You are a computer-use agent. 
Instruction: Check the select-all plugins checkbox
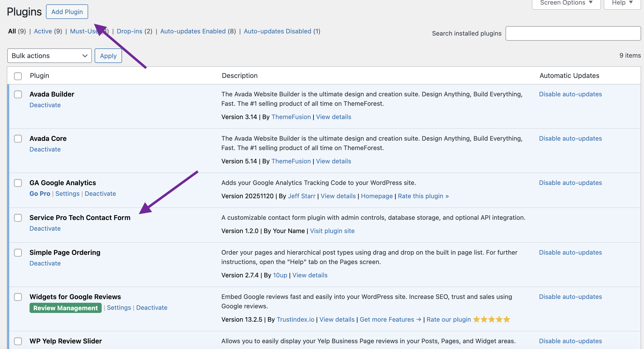coord(18,76)
